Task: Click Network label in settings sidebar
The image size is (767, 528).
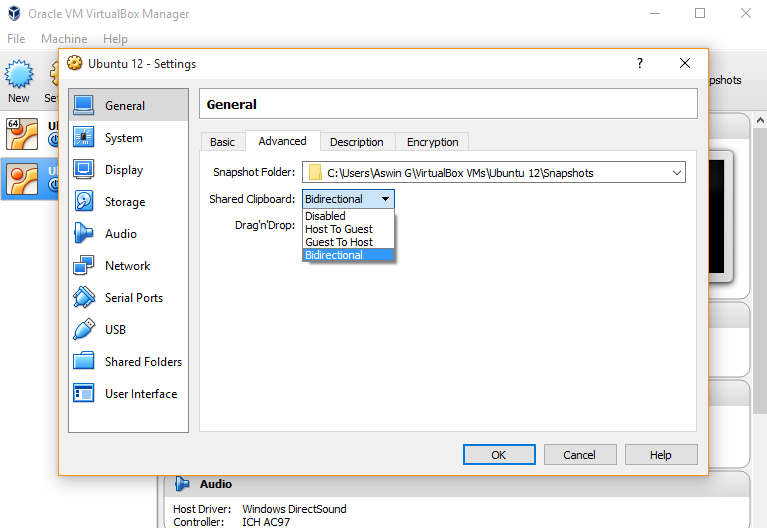Action: click(x=128, y=266)
